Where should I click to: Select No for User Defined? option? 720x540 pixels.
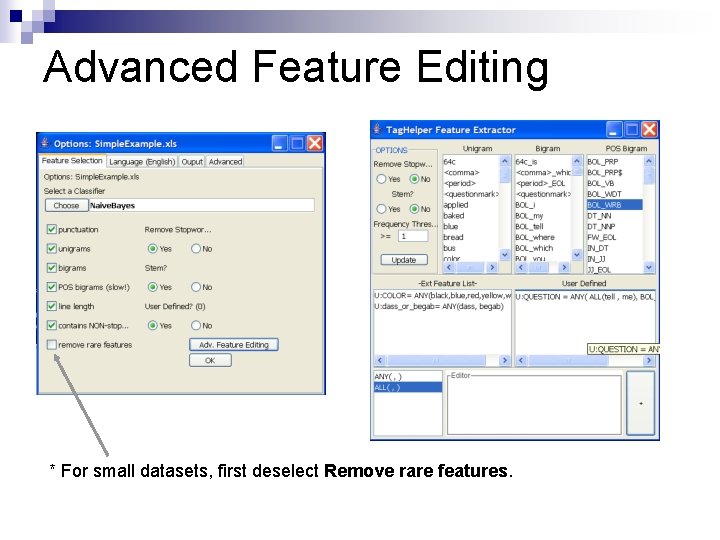point(196,326)
